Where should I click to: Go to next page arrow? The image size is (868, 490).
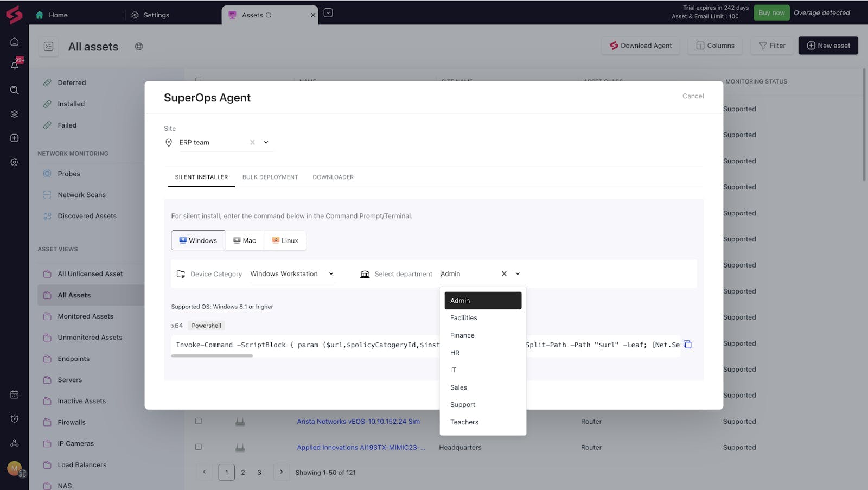pos(281,472)
